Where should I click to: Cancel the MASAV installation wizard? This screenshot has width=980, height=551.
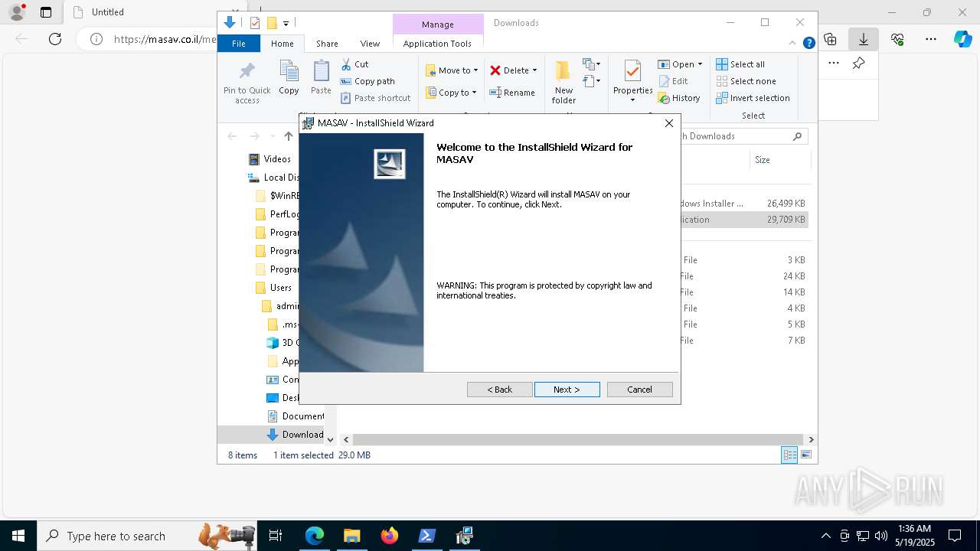639,390
